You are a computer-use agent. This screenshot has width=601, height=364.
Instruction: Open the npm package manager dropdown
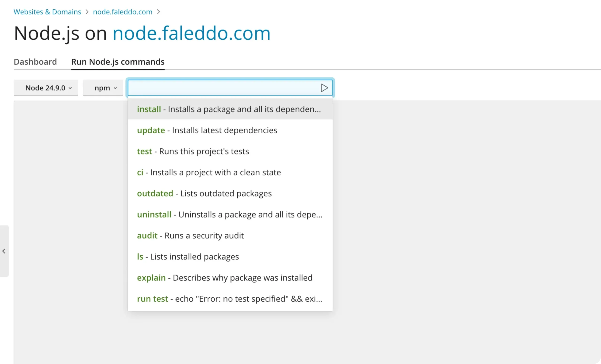103,88
